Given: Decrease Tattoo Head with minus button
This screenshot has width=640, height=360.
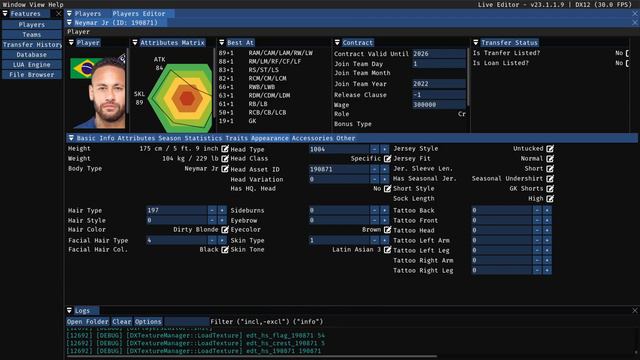Looking at the screenshot, I should click(x=537, y=230).
